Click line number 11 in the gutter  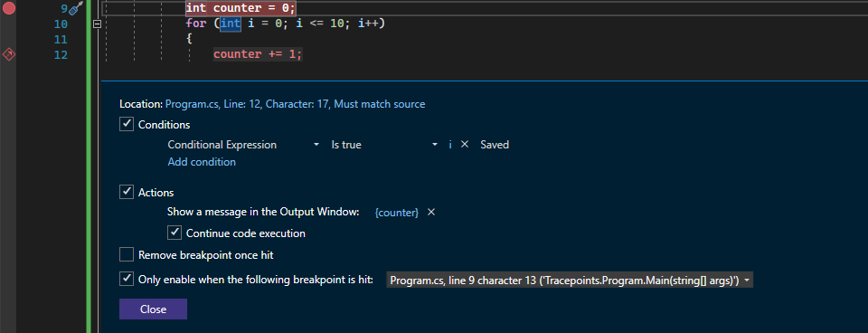tap(61, 39)
